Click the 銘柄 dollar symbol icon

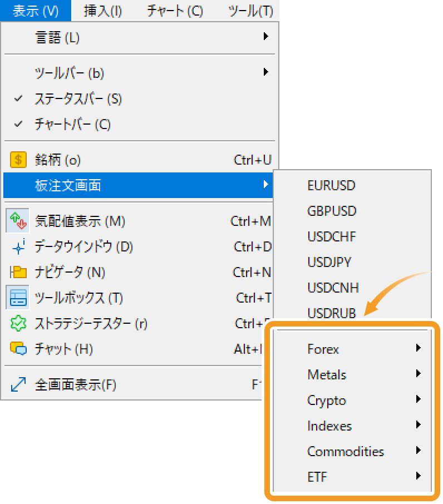pyautogui.click(x=18, y=160)
